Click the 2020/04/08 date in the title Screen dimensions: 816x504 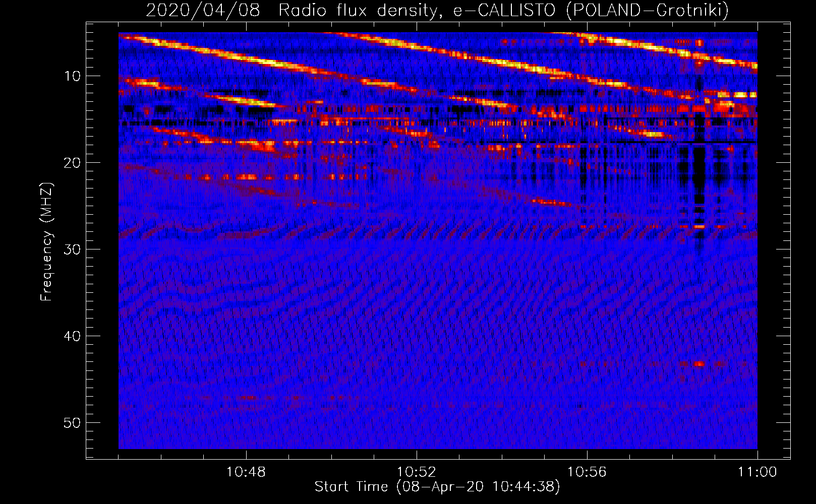pos(203,10)
